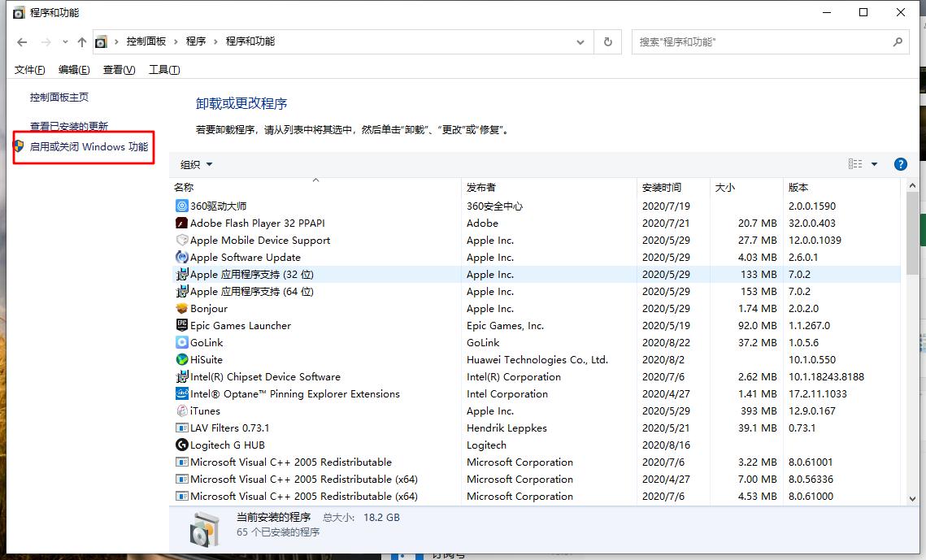The height and width of the screenshot is (560, 926).
Task: Open help with the blue question mark
Action: (900, 164)
